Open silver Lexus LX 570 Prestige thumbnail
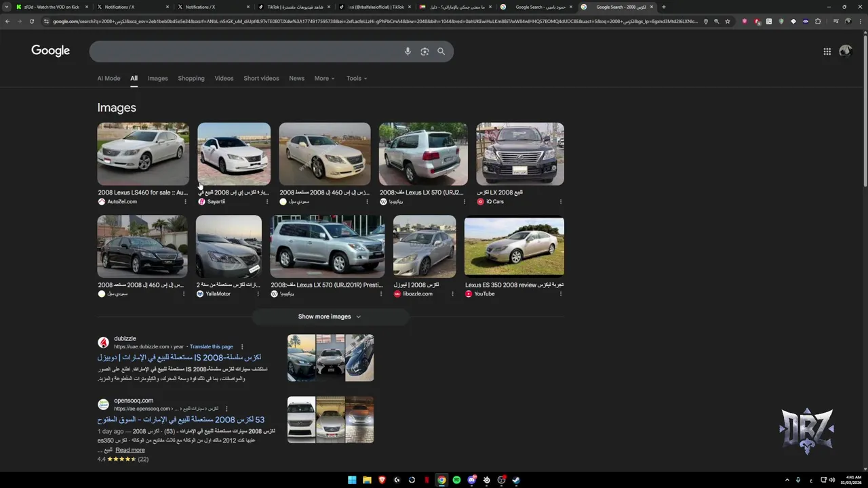 (x=328, y=246)
